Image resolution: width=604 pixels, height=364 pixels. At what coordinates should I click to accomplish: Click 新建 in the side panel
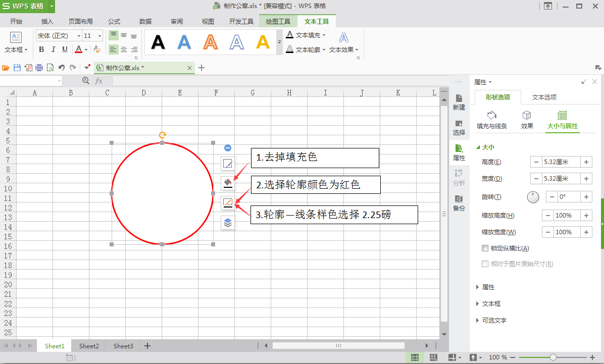[x=459, y=102]
